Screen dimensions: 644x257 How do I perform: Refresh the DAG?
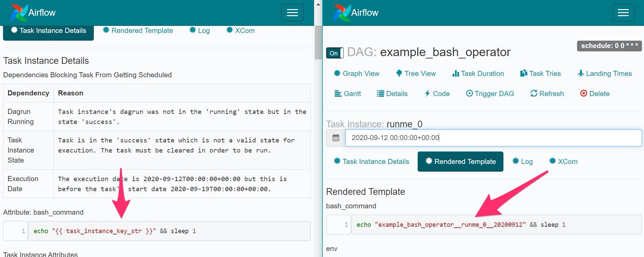pos(547,94)
